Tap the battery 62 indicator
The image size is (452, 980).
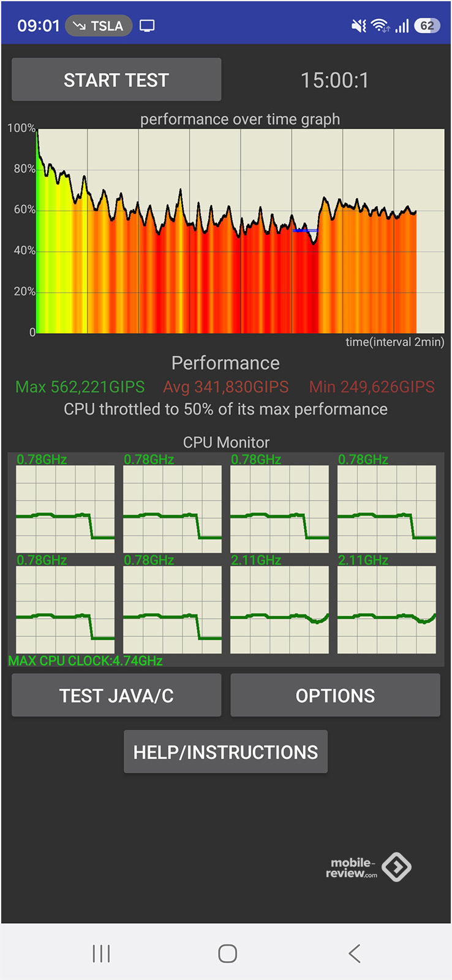coord(427,26)
